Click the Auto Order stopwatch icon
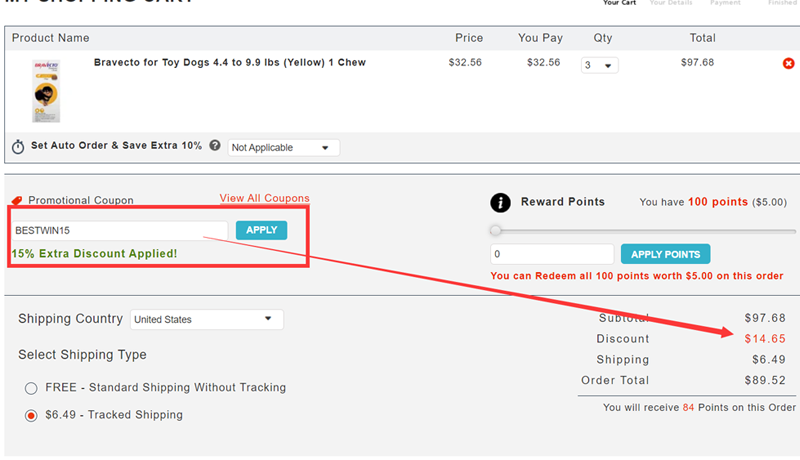The width and height of the screenshot is (800, 460). (18, 147)
